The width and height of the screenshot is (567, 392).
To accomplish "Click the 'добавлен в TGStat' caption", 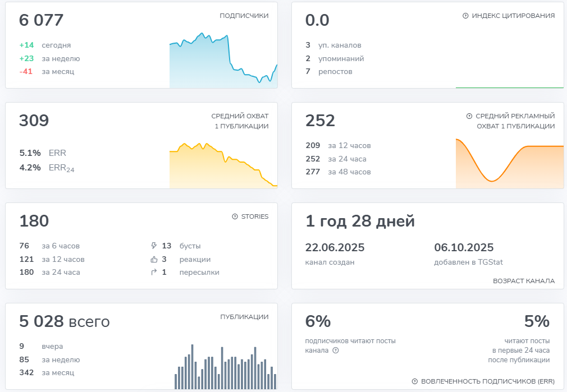I will click(x=468, y=262).
